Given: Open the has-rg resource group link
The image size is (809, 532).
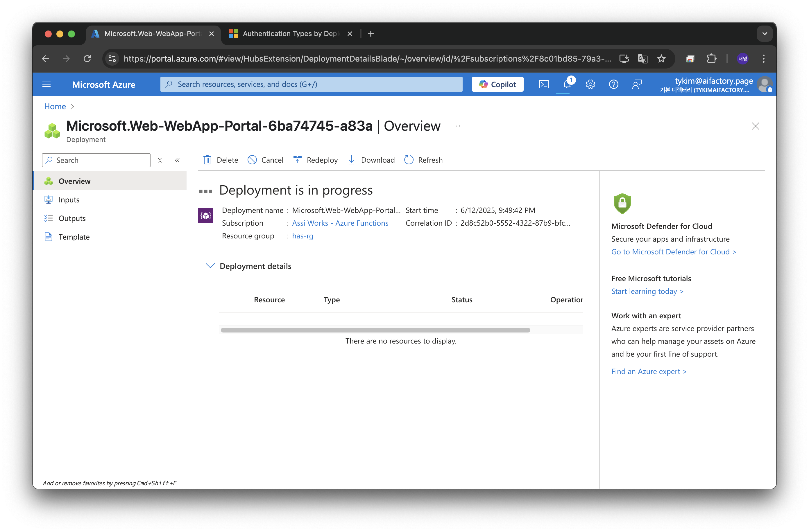Looking at the screenshot, I should click(303, 236).
